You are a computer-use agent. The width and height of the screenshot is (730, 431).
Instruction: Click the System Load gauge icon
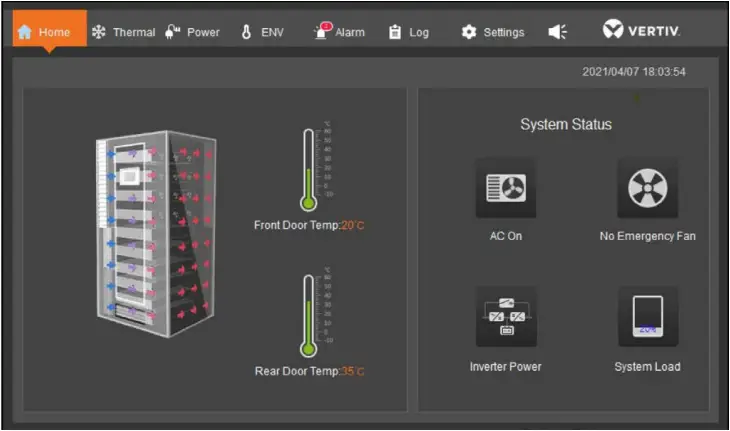tap(647, 318)
